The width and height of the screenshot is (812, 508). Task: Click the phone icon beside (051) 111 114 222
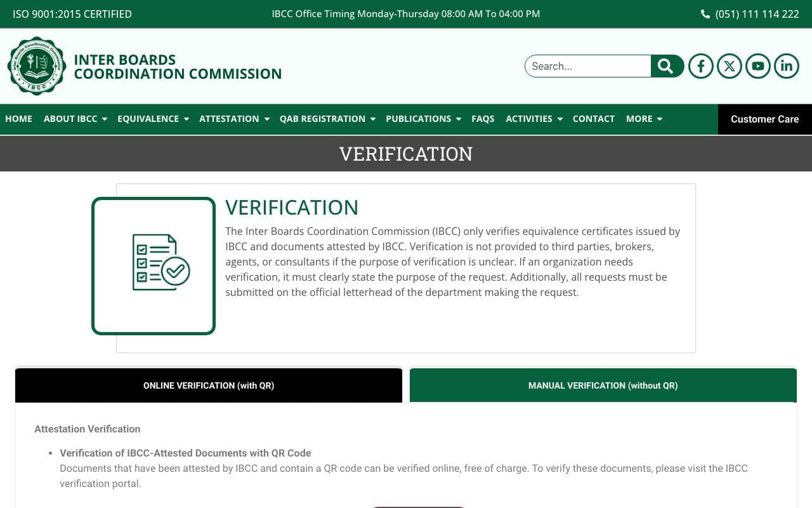pyautogui.click(x=705, y=14)
